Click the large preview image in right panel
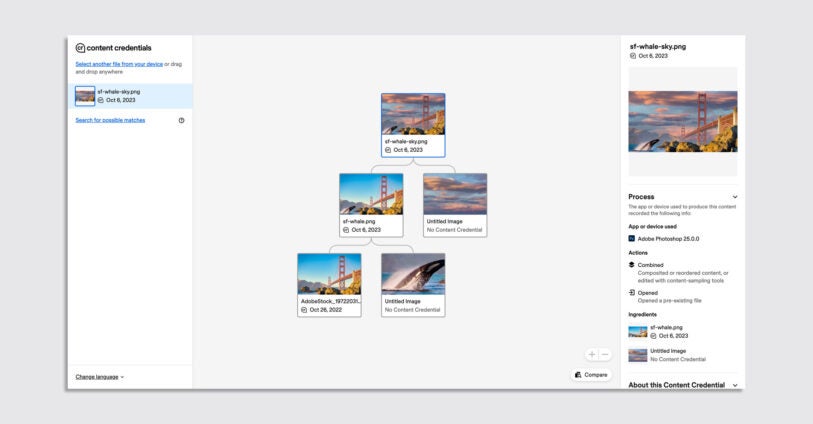Screen dimensions: 813x424 point(683,121)
